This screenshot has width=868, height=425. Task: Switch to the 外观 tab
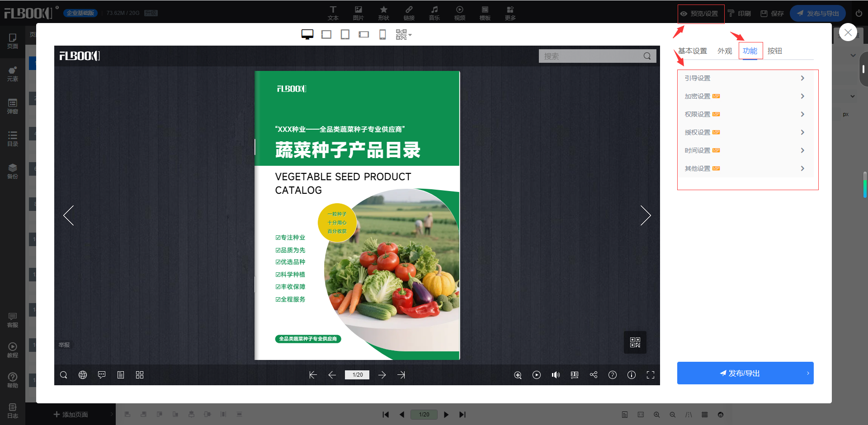(x=724, y=51)
